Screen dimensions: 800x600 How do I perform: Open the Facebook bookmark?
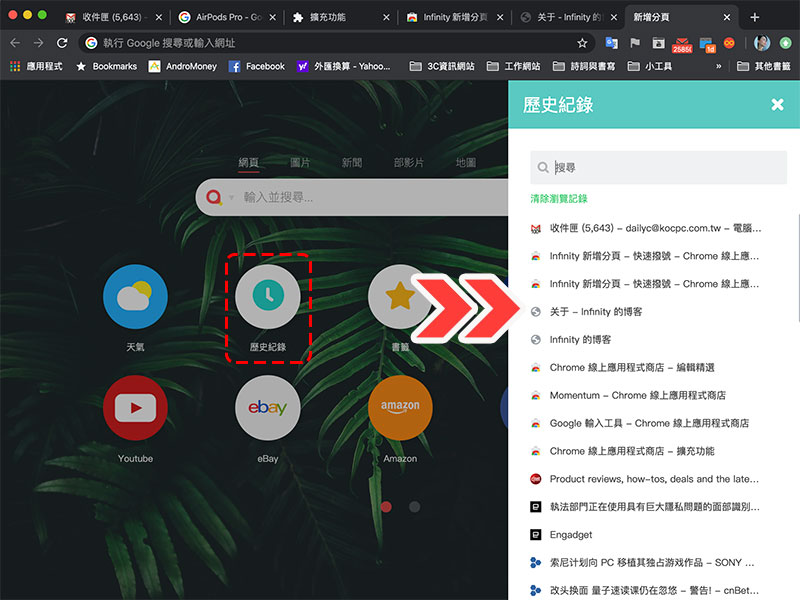257,66
